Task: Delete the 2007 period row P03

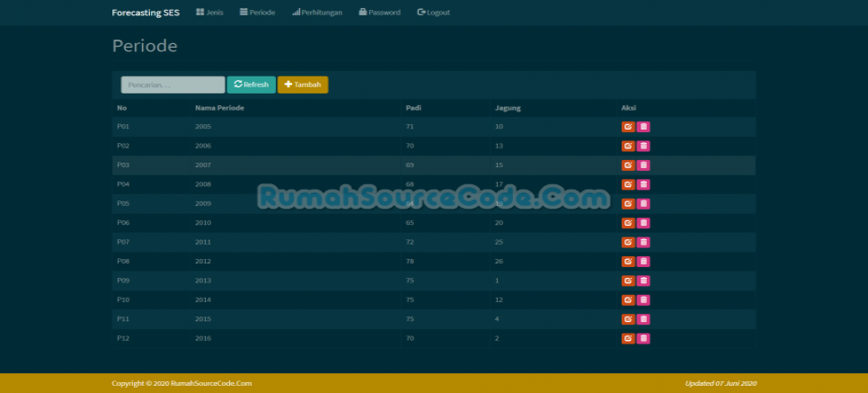Action: click(643, 165)
